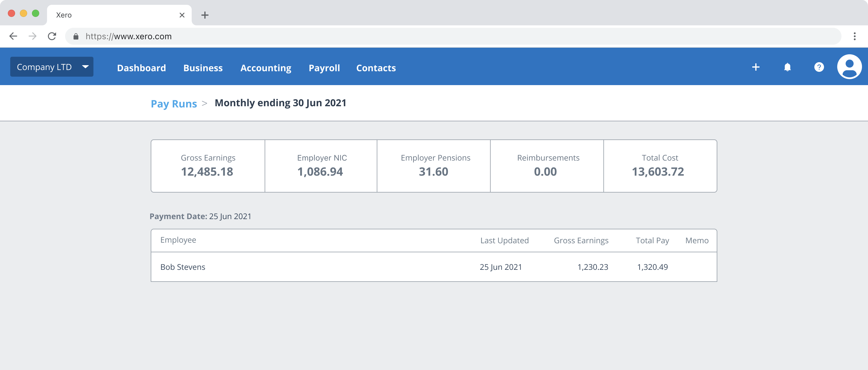The height and width of the screenshot is (370, 868).
Task: Open the Accounting menu
Action: coord(266,68)
